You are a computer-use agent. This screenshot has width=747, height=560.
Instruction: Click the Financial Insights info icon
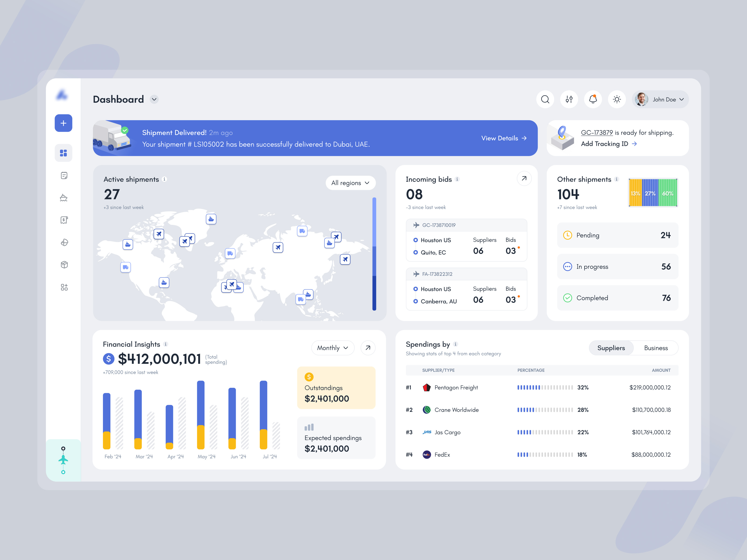[x=166, y=344]
